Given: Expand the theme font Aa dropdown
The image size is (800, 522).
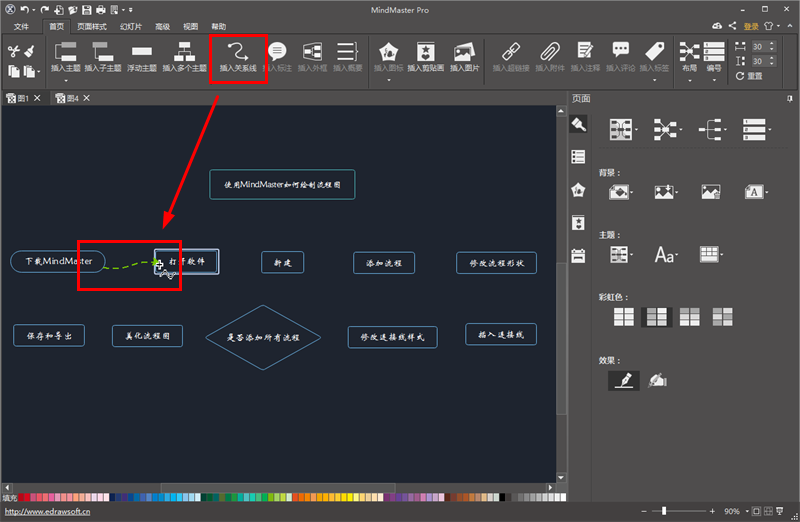Looking at the screenshot, I should pyautogui.click(x=666, y=255).
